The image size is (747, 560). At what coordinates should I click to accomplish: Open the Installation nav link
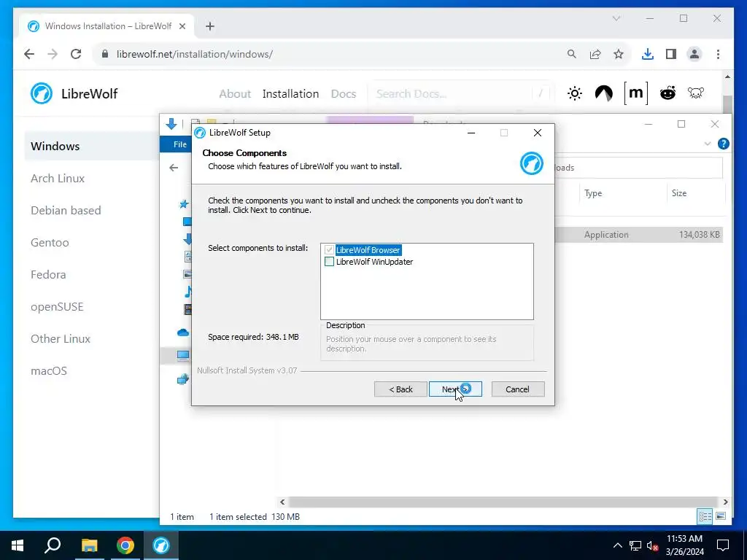[x=290, y=94]
